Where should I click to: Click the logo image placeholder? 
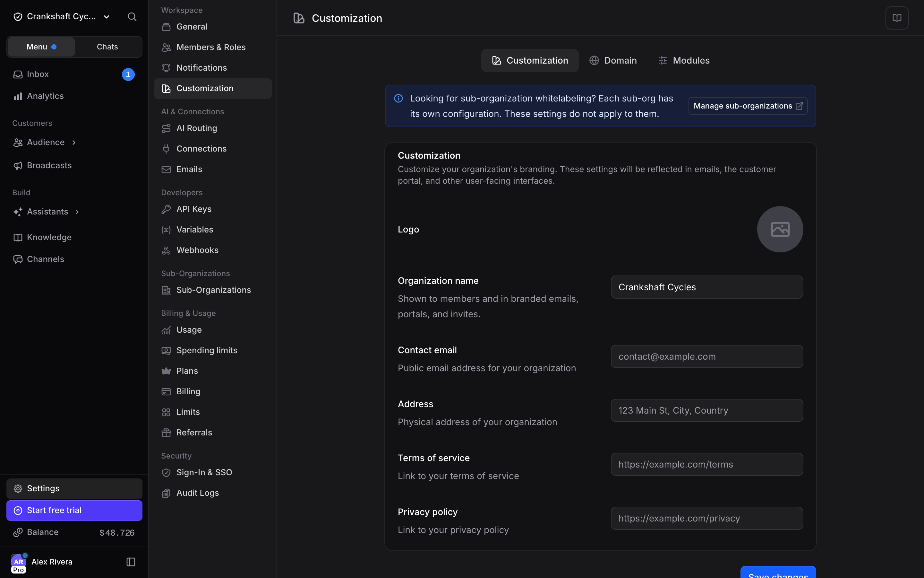click(780, 229)
